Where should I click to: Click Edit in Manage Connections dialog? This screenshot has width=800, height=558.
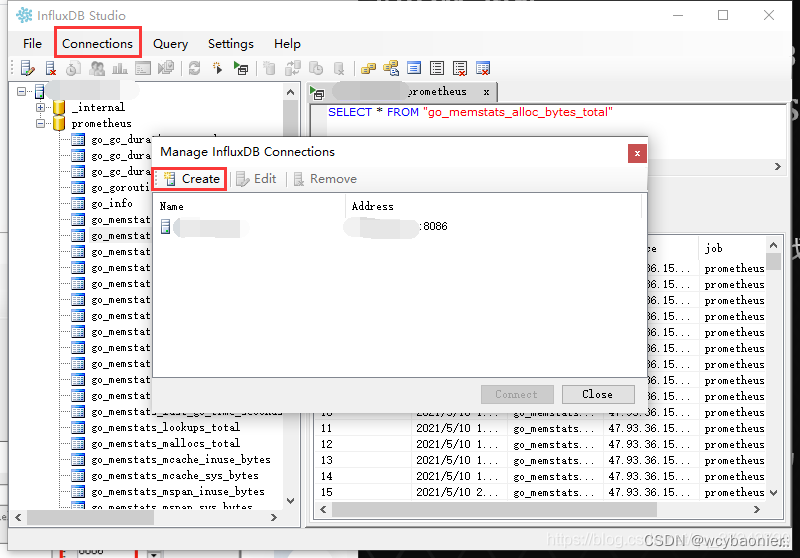point(257,179)
